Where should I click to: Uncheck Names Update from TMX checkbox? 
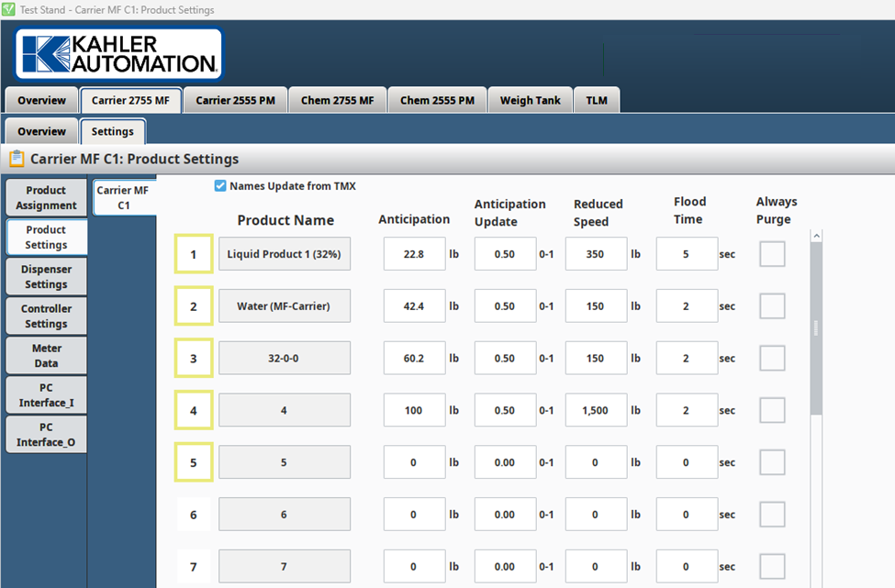click(220, 186)
